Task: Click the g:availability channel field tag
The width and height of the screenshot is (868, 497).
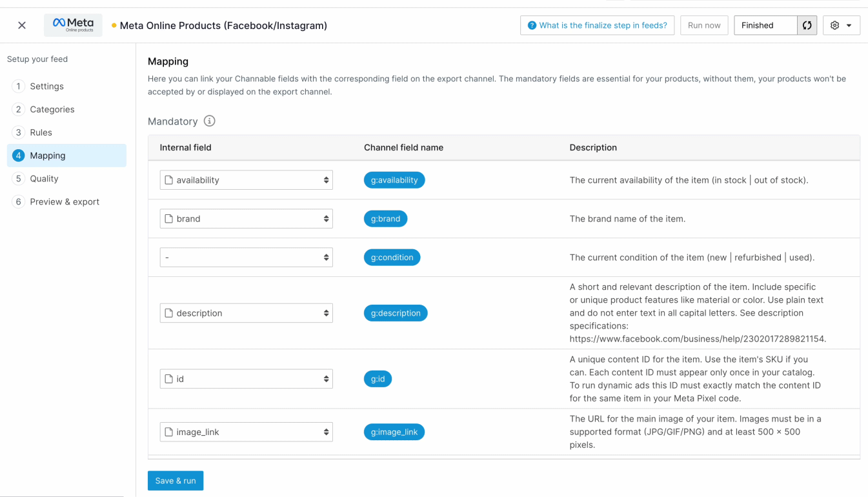Action: pos(394,180)
